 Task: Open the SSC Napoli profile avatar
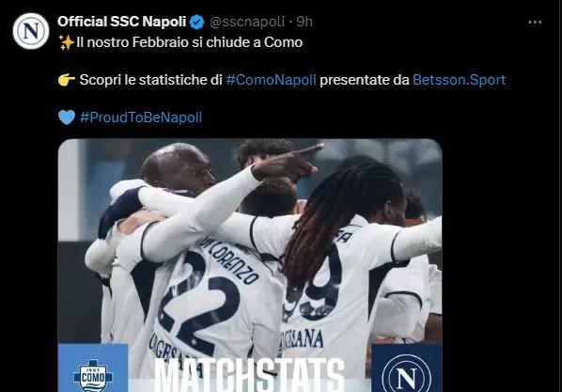[31, 31]
